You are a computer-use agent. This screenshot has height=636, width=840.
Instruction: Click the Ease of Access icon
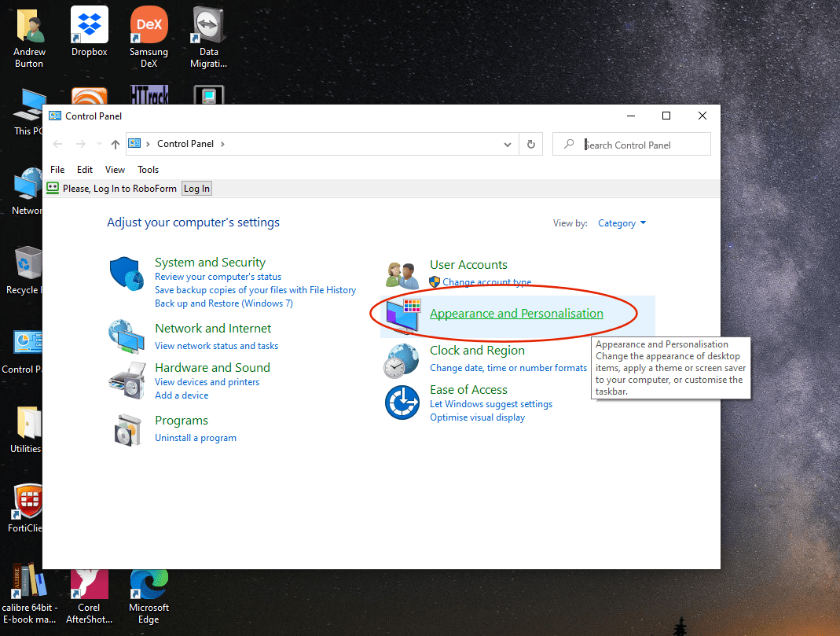pos(402,403)
